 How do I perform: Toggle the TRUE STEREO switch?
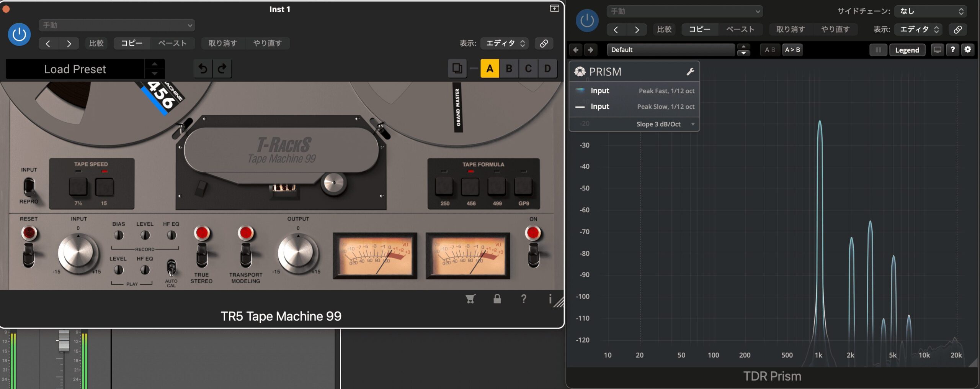pos(202,256)
